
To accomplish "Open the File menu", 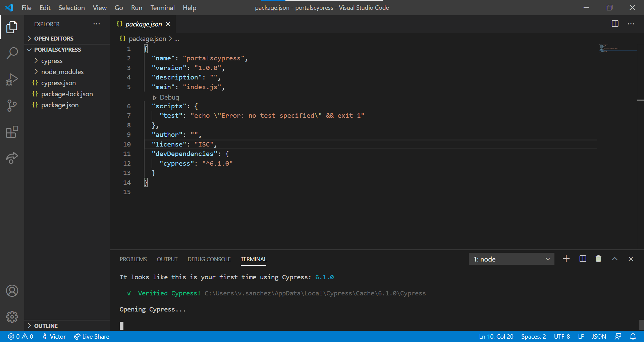I will 26,8.
